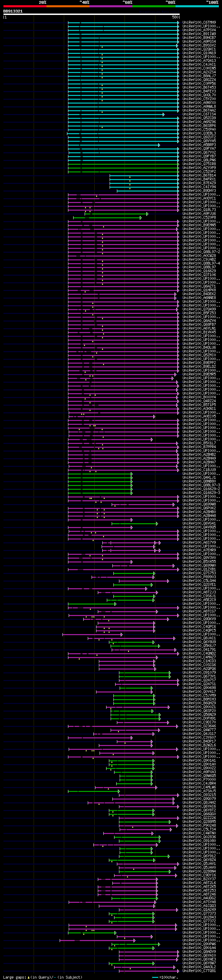222x980 pixels.
Task: Open the UniRef100_Q0DL70 label
Action: 199,95
